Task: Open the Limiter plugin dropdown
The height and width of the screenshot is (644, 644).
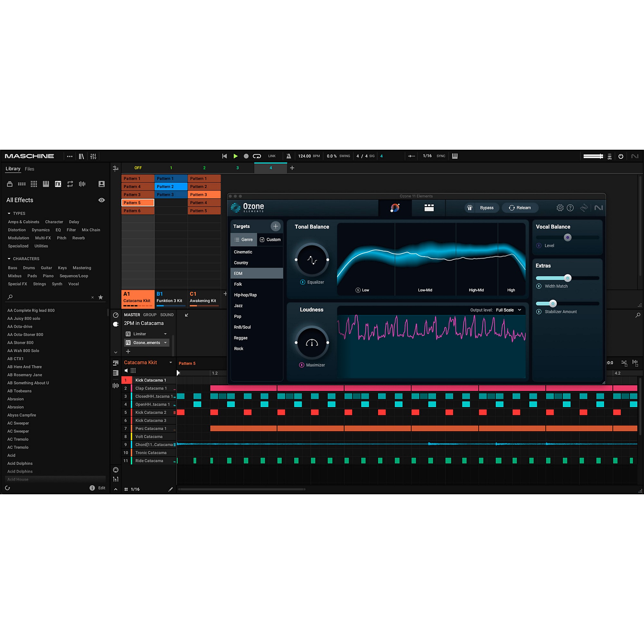Action: coord(165,334)
